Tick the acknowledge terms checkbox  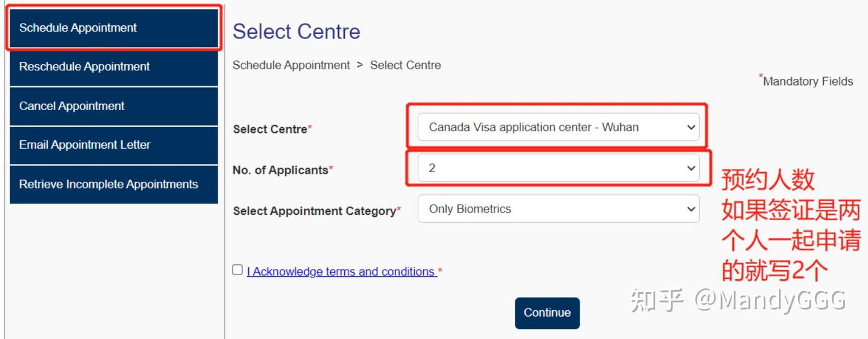point(237,270)
